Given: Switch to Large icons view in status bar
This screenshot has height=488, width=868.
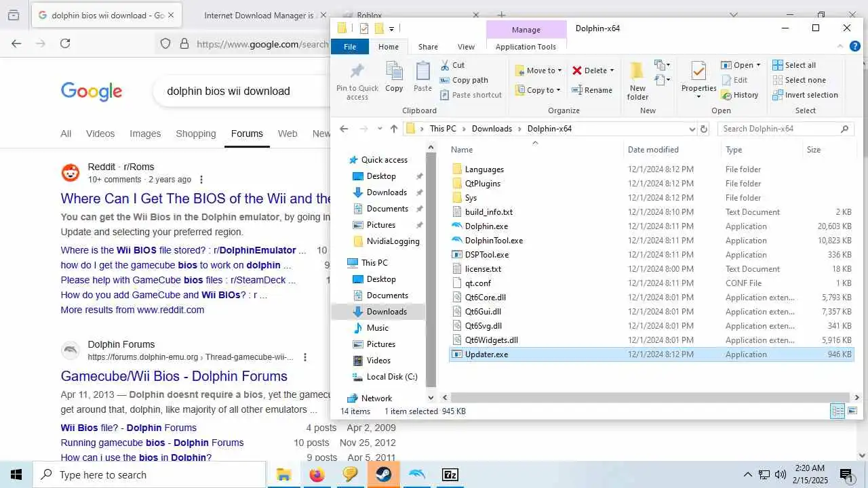Looking at the screenshot, I should [852, 411].
